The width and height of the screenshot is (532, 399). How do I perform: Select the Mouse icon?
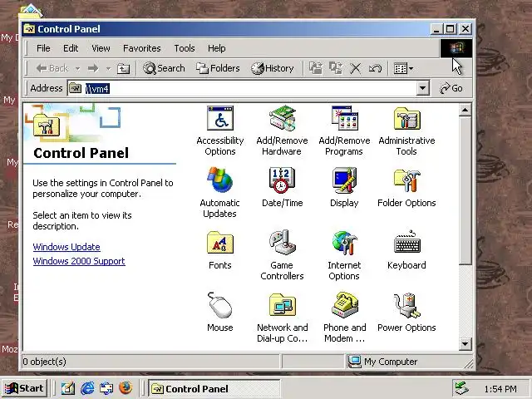click(x=219, y=313)
